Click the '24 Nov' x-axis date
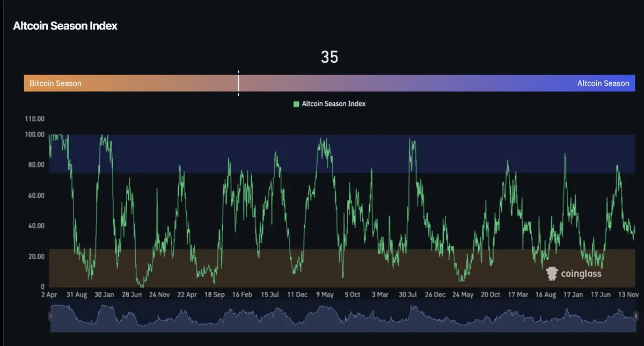Image resolution: width=644 pixels, height=346 pixels. point(160,295)
